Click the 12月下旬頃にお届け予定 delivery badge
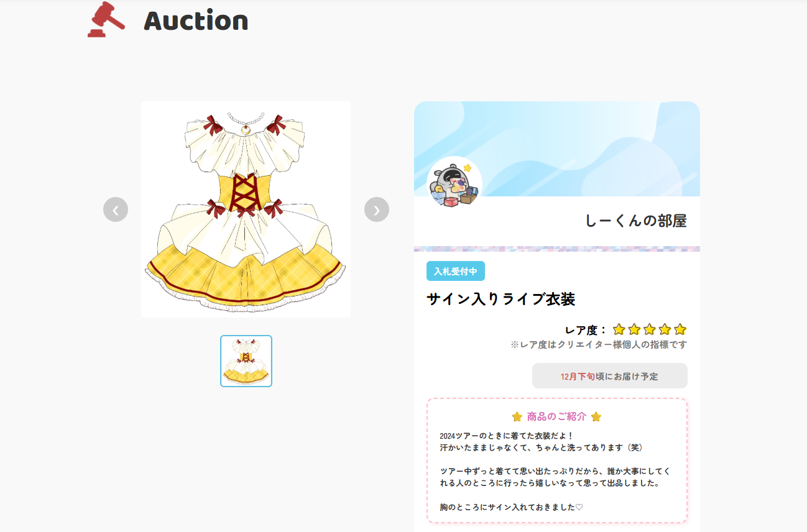This screenshot has height=532, width=807. coord(610,376)
